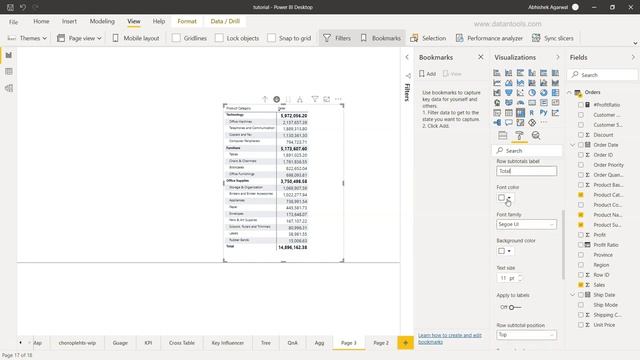Open the Font family dropdown
This screenshot has height=360, width=640.
click(x=527, y=224)
